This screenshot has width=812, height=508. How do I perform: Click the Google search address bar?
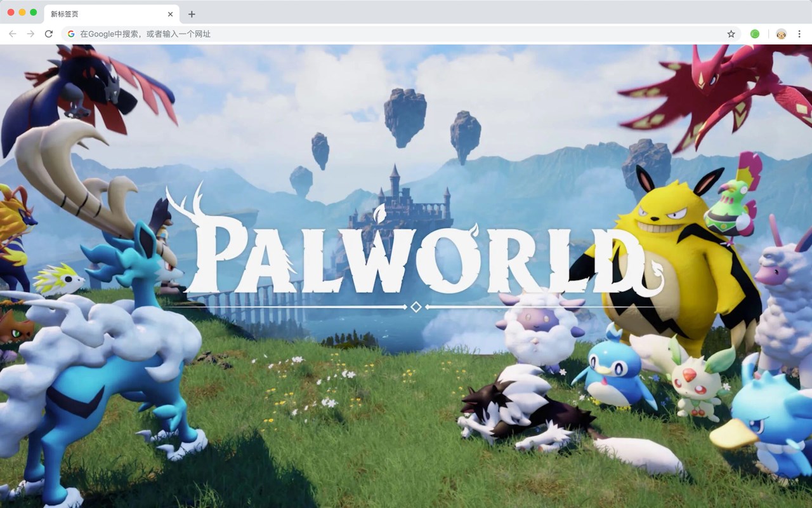click(x=401, y=34)
